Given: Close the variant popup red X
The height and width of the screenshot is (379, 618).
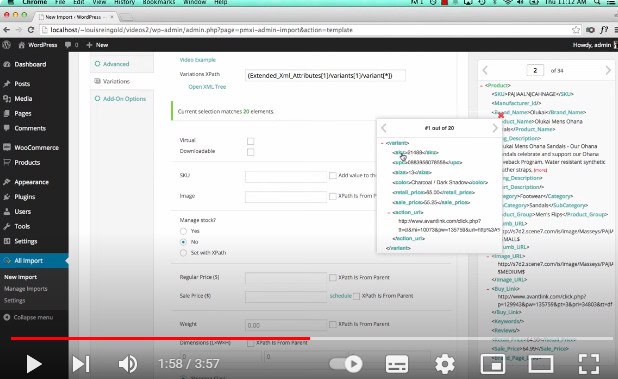Looking at the screenshot, I should pos(501,115).
